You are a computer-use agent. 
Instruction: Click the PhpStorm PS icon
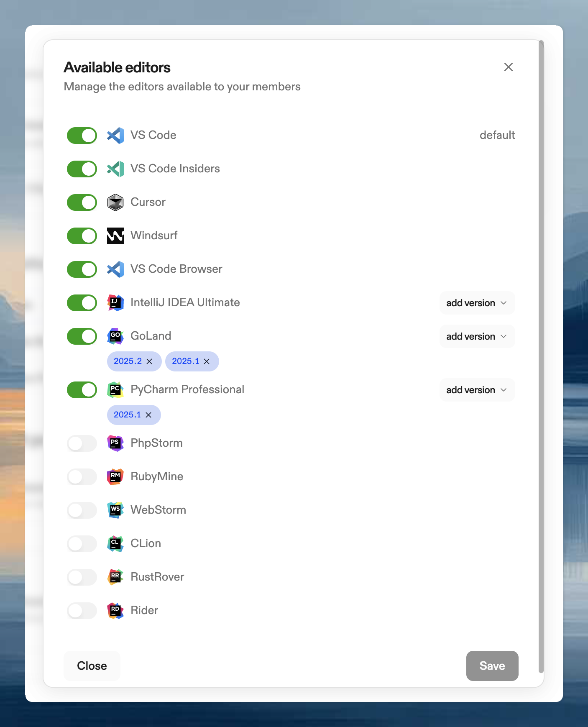click(115, 443)
